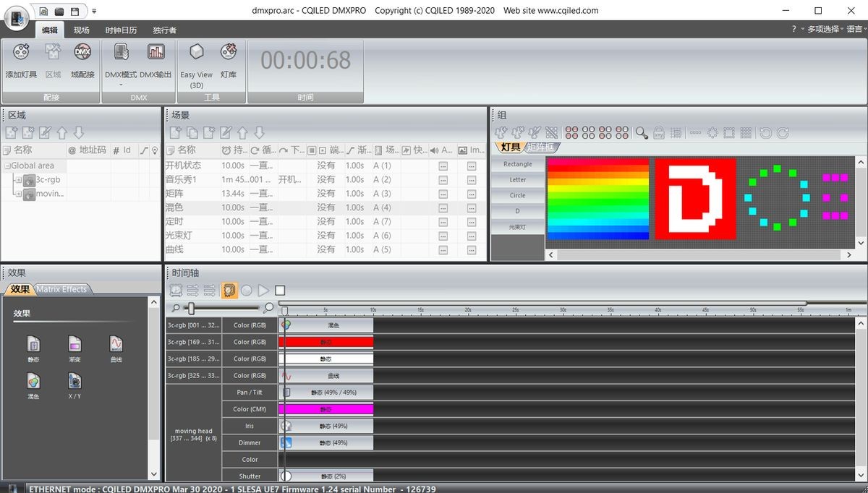Toggle the highlighted timeline clock button
Viewport: 868px width, 493px height.
(x=229, y=291)
